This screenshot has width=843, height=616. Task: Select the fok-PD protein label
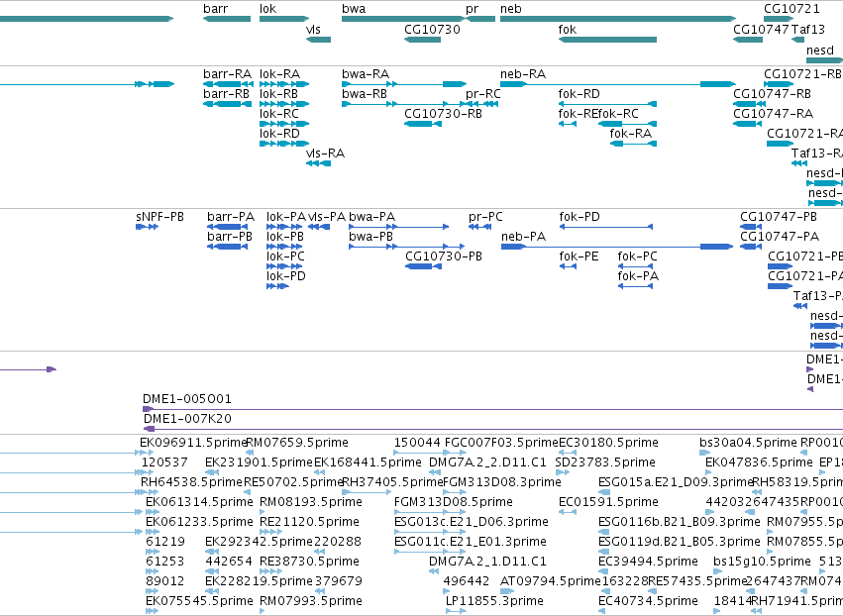click(x=580, y=217)
